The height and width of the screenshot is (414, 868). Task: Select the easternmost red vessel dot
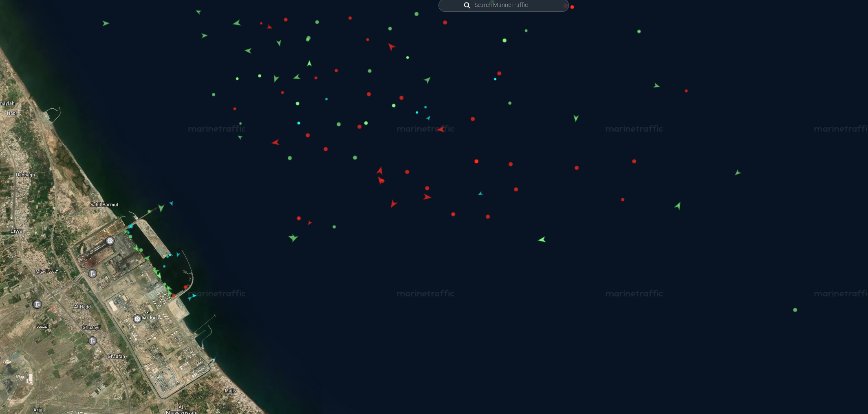point(686,91)
